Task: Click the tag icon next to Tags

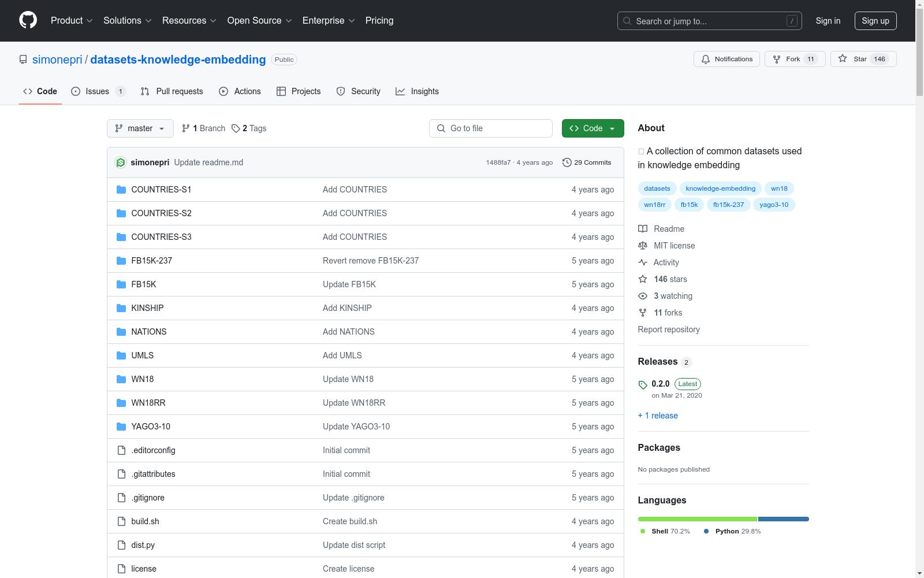Action: coord(236,128)
